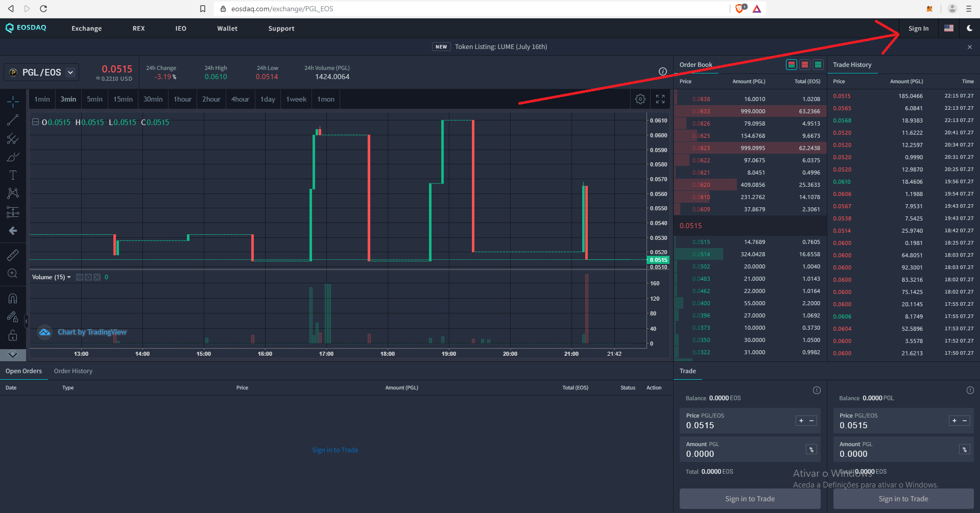Toggle stay in drawing mode
Viewport: 980px width, 513px height.
[13, 317]
